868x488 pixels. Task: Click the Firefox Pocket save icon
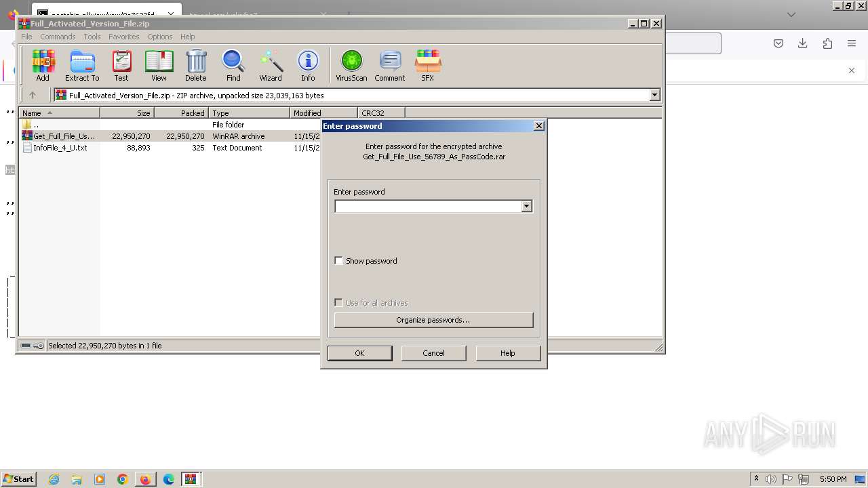(778, 43)
